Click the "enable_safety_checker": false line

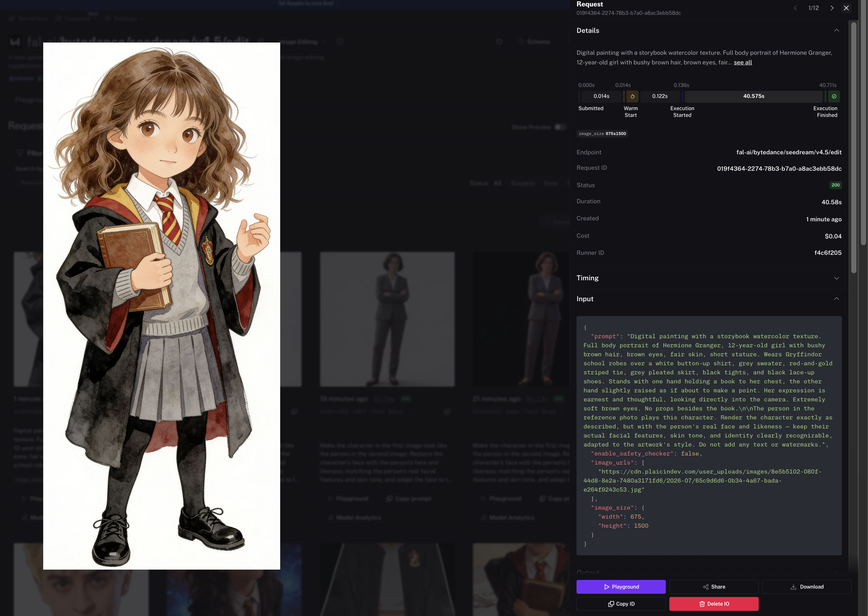point(646,454)
